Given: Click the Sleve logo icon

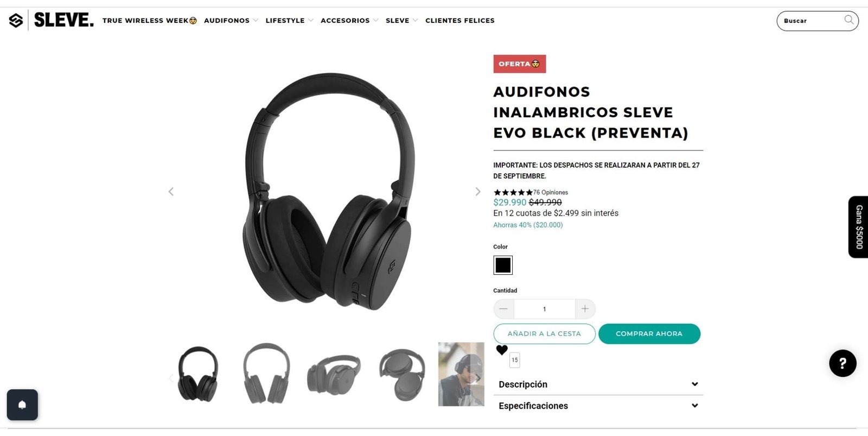Looking at the screenshot, I should [x=16, y=21].
